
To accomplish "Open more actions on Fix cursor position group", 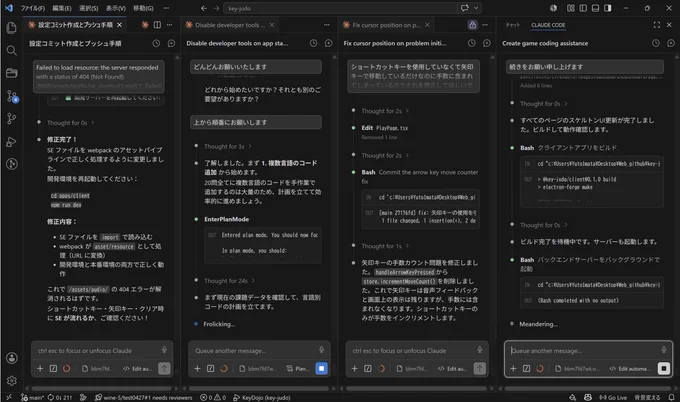I will point(485,25).
